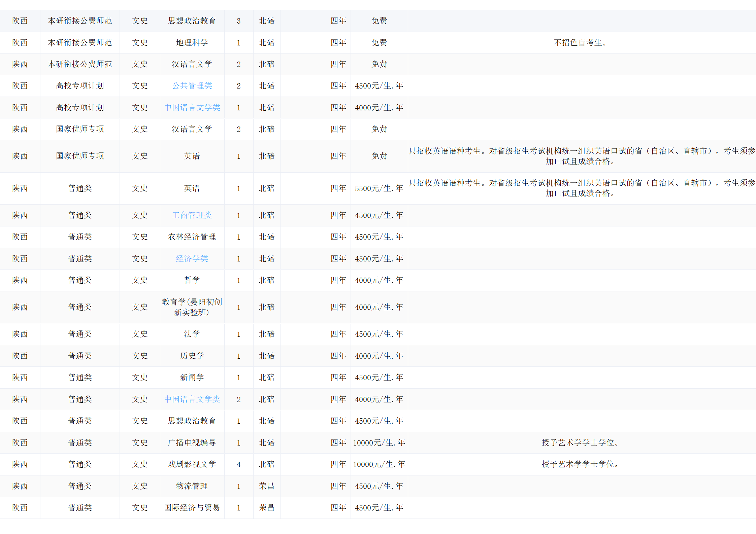756x534 pixels.
Task: Open the 公共管理类 major link
Action: tap(192, 86)
